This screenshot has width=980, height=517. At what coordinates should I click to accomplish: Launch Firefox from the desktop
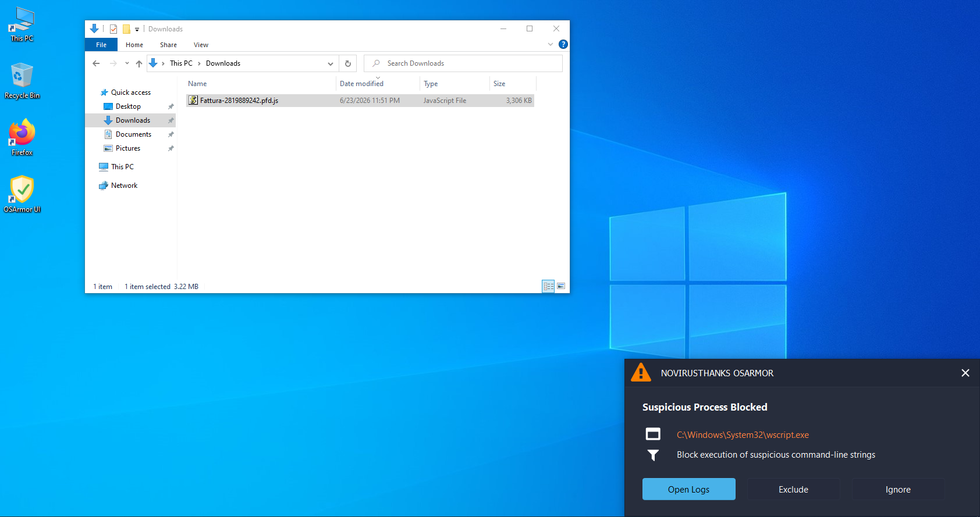click(22, 138)
